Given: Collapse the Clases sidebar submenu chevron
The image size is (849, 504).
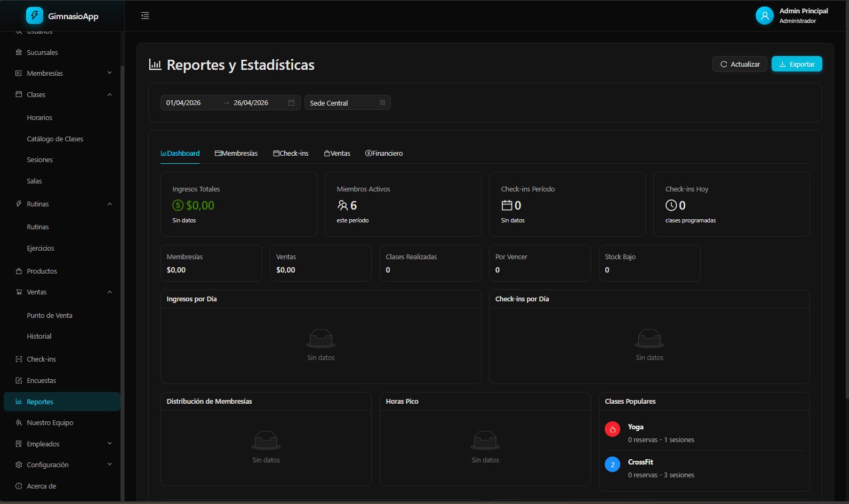Looking at the screenshot, I should tap(109, 94).
